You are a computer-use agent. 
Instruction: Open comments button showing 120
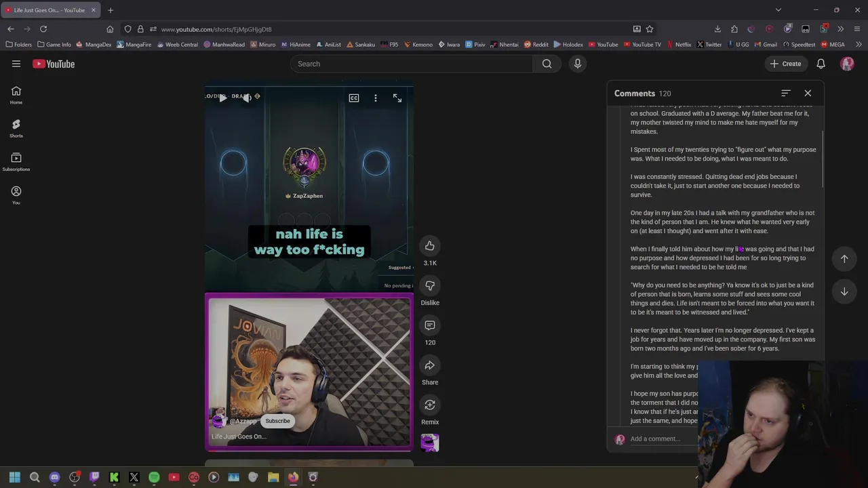click(430, 325)
